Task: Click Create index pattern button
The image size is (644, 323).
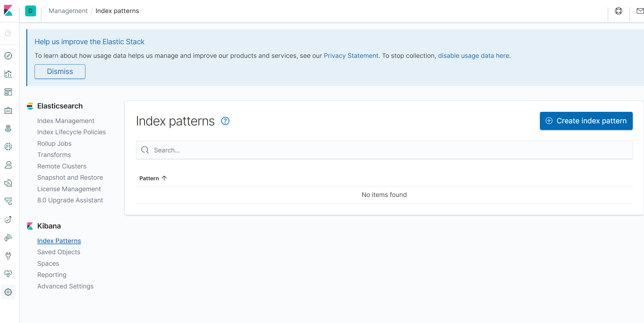Action: 586,121
